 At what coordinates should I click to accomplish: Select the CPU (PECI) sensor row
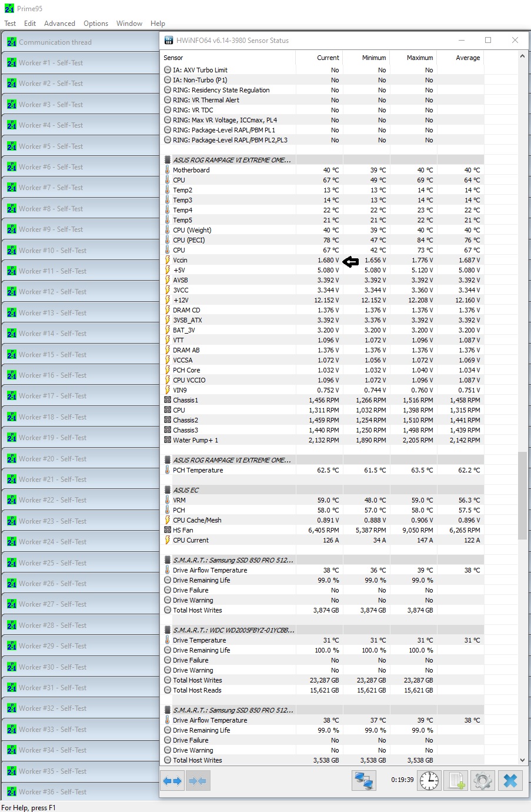point(322,240)
